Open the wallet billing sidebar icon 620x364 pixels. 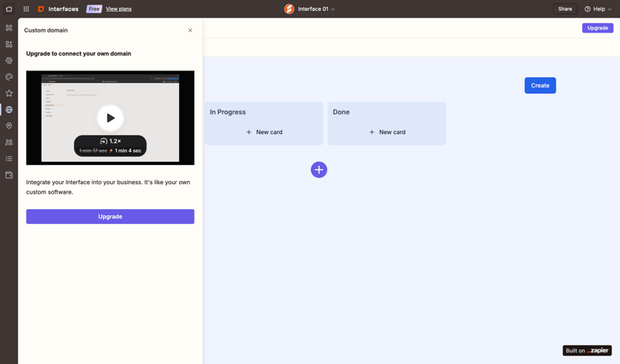[9, 175]
